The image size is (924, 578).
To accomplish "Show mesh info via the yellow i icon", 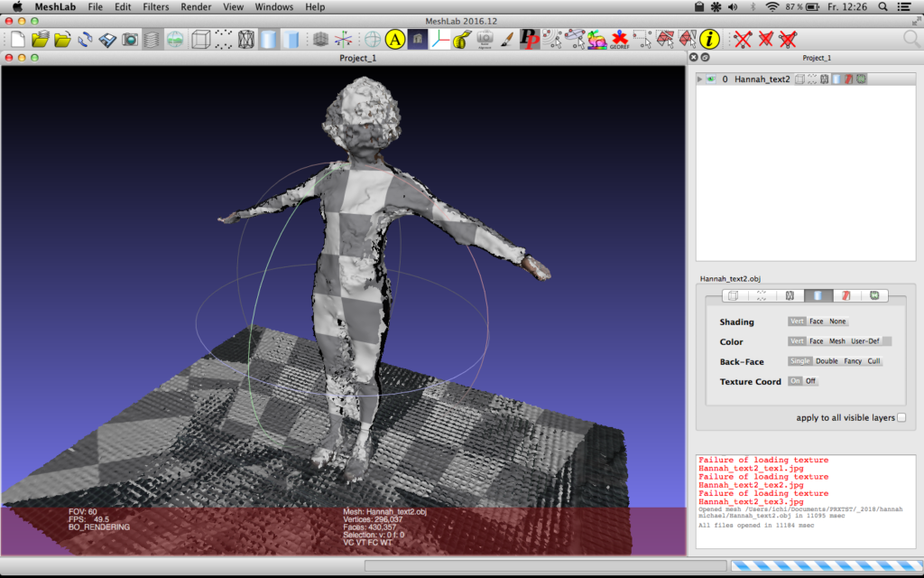I will [x=709, y=39].
